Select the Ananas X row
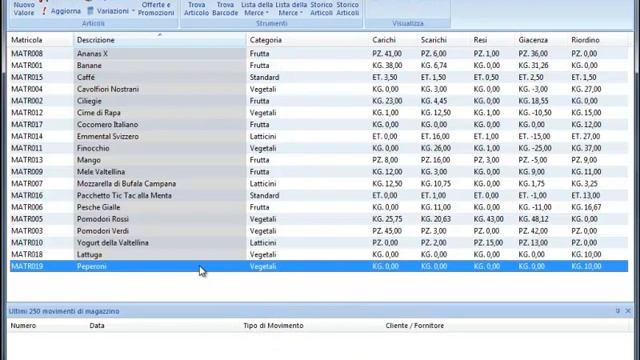Screen dimensions: 640x360 (x=319, y=53)
